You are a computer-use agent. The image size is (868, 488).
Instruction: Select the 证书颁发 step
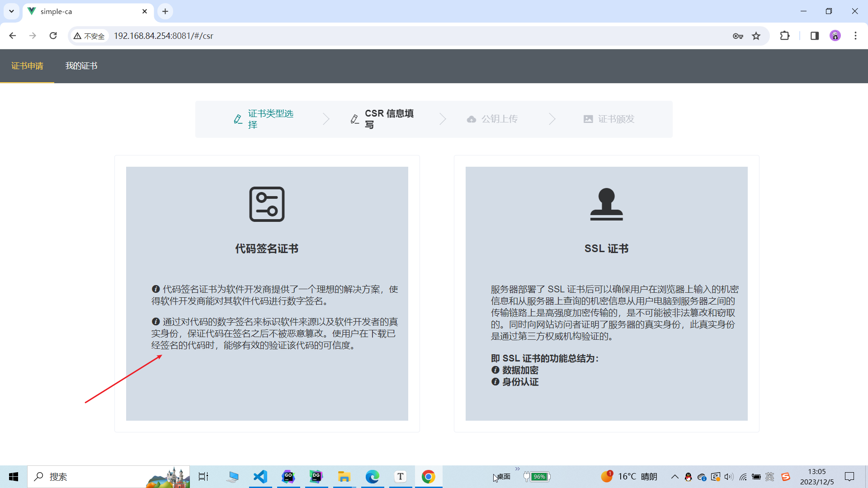point(609,119)
